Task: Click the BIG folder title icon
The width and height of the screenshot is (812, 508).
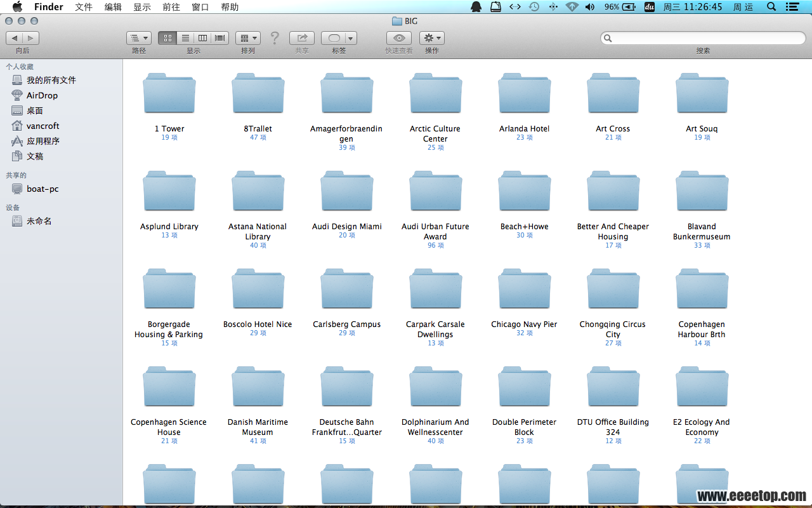Action: (397, 21)
